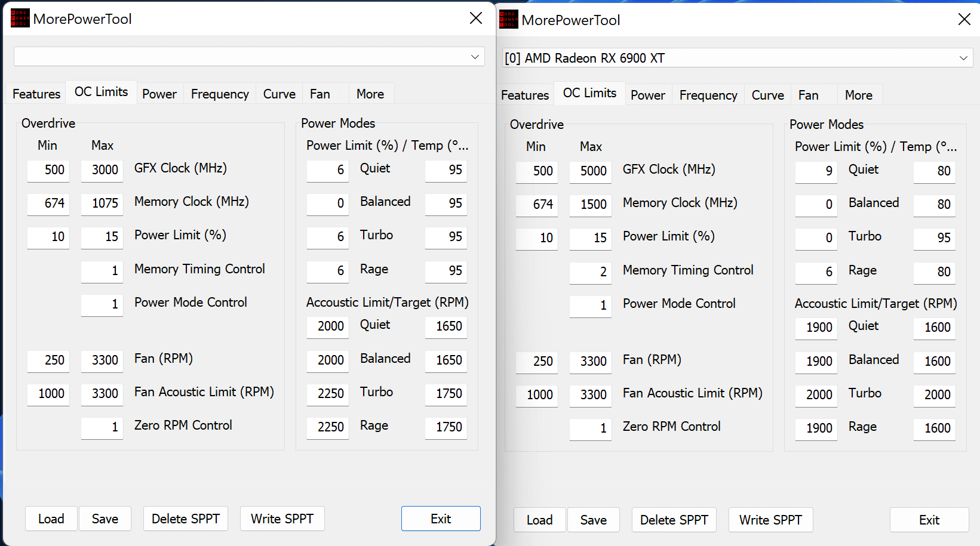Click Write SPPT in right window

point(771,520)
